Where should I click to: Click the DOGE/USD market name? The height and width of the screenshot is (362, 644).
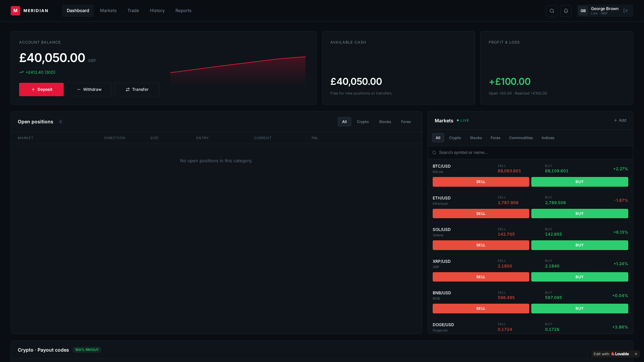(x=443, y=325)
